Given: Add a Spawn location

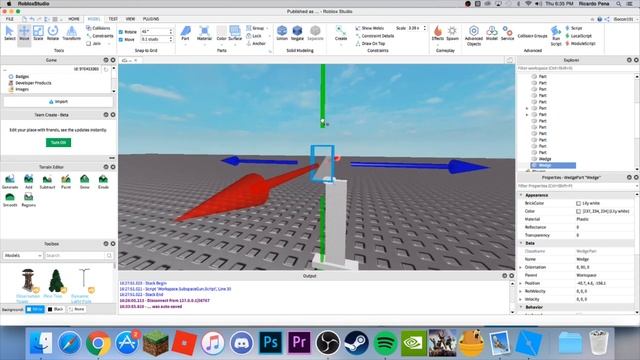Looking at the screenshot, I should [x=452, y=33].
